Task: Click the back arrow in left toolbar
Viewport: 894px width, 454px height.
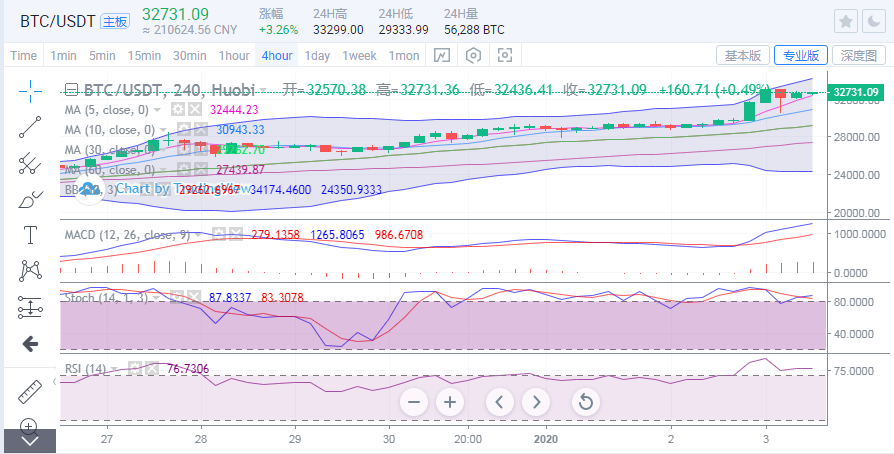Action: point(30,343)
